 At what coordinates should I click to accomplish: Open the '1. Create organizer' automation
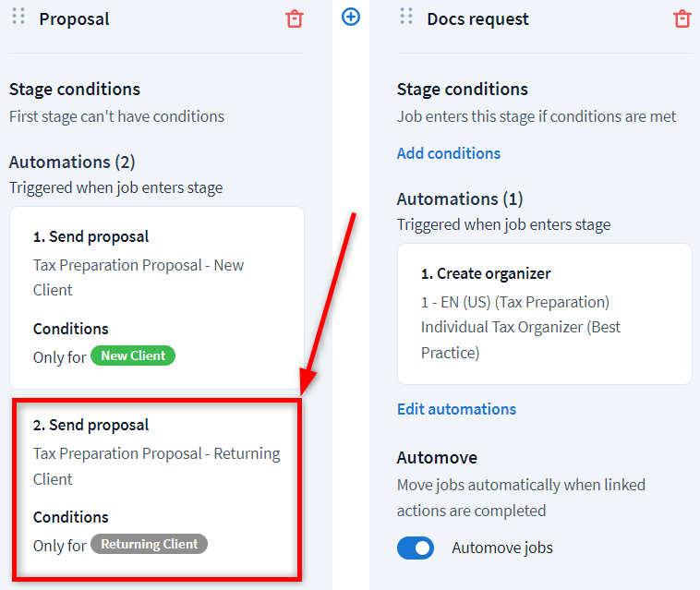tap(486, 274)
